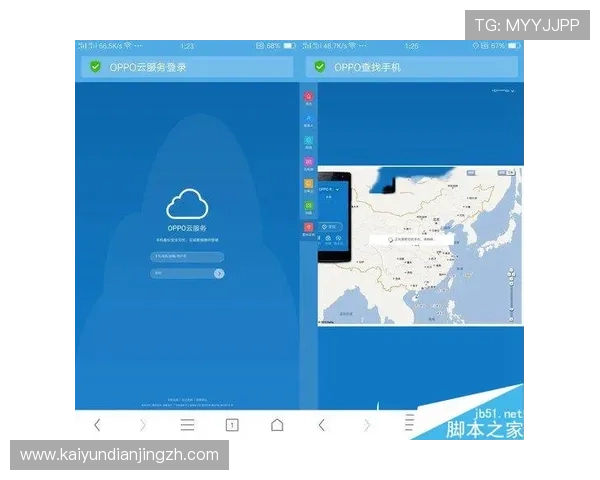Image resolution: width=600 pixels, height=480 pixels.
Task: Click the green shield next to OPPO云服务登录
Action: (x=95, y=67)
